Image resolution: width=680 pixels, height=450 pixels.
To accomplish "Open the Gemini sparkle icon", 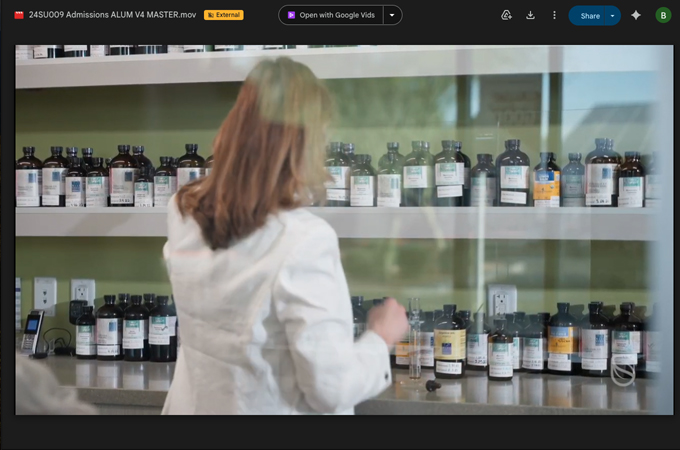I will (x=636, y=15).
